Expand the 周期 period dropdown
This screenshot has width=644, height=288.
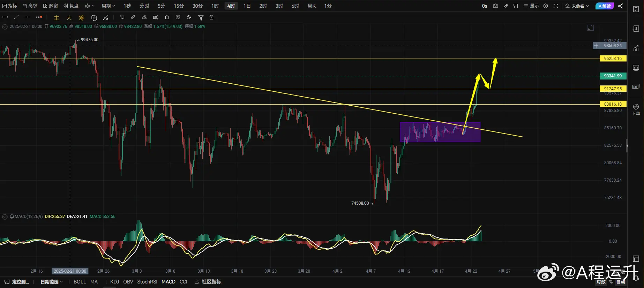tap(108, 6)
